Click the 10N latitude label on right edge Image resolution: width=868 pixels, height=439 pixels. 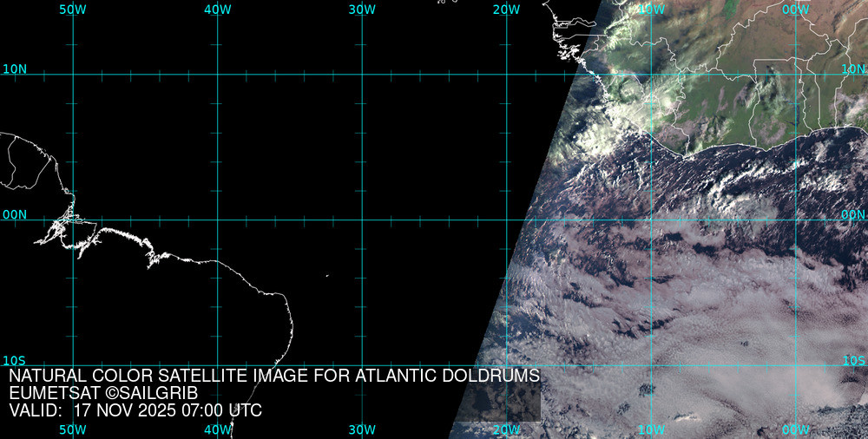(853, 69)
